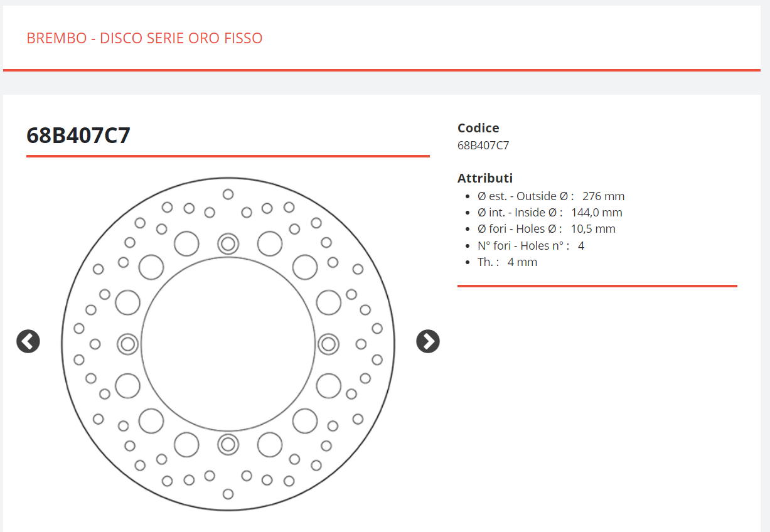Advance to the next disc image arrow
Viewport: 770px width, 532px height.
(x=428, y=341)
